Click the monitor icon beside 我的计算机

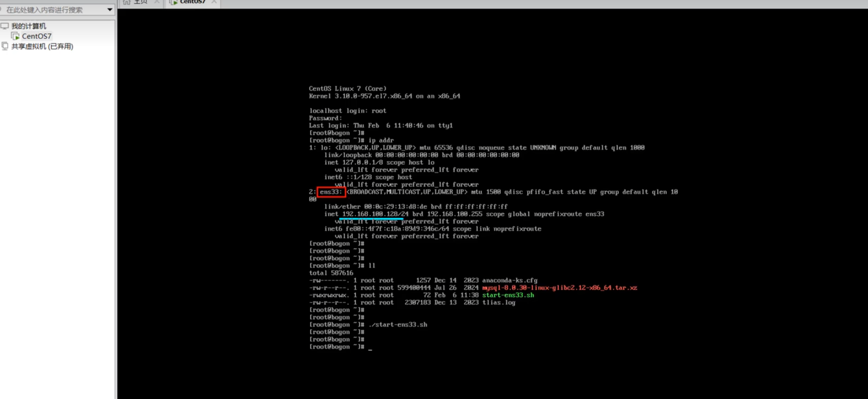(5, 26)
